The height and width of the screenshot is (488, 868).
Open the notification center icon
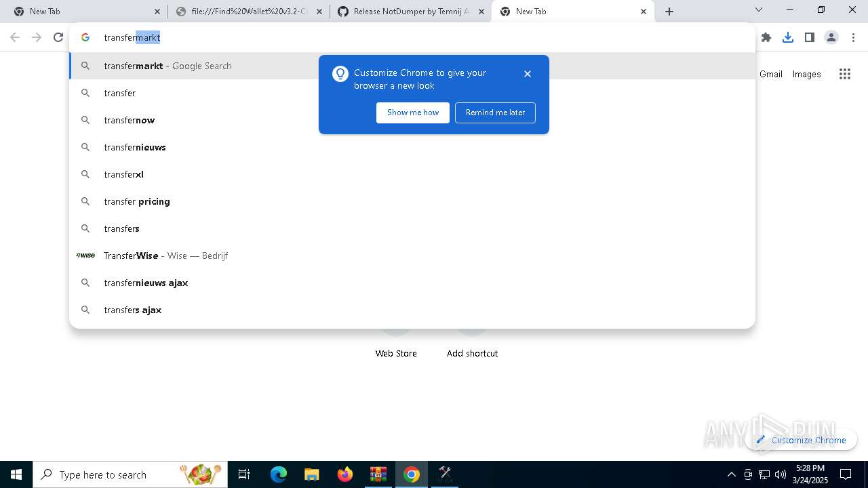tap(846, 474)
